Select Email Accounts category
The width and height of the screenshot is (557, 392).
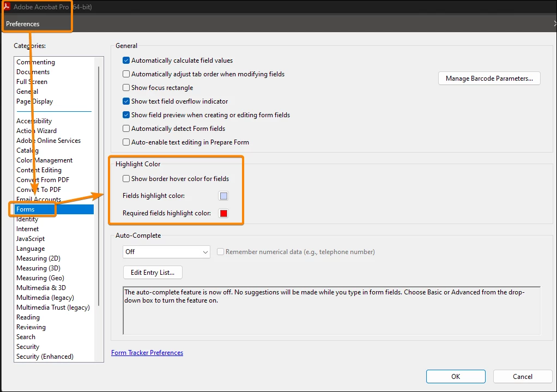pyautogui.click(x=38, y=200)
